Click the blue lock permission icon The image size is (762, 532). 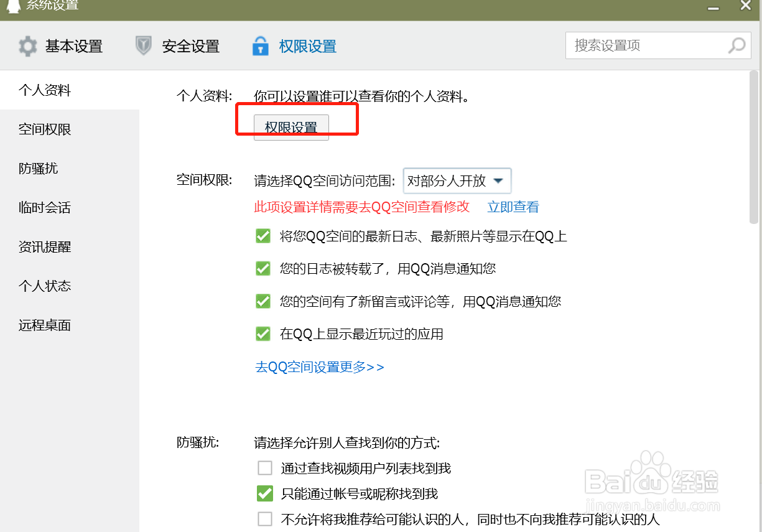(260, 46)
